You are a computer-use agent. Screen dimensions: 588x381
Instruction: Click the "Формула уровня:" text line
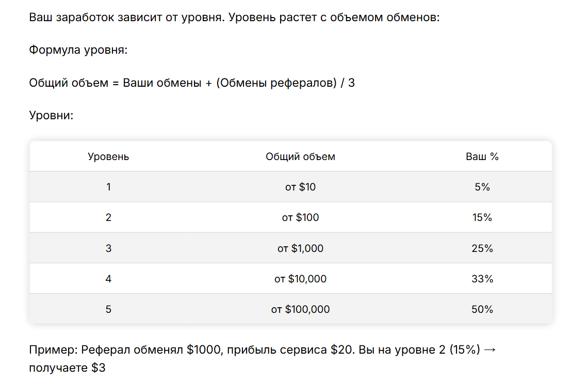[78, 50]
